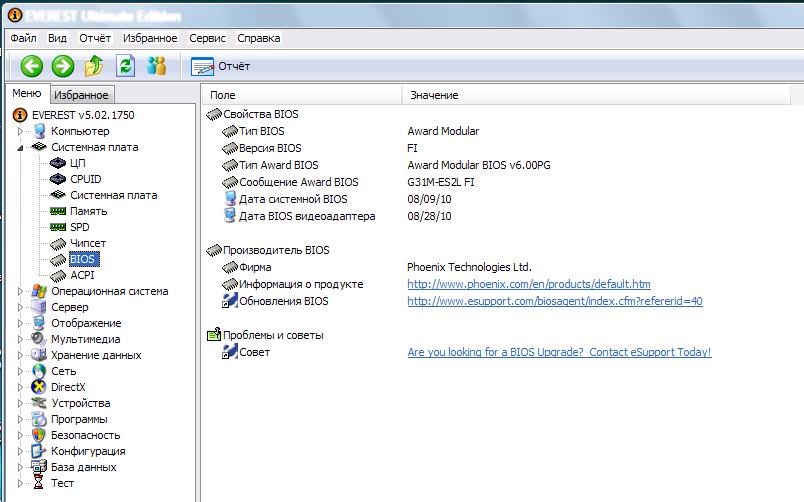Click the Refresh toolbar icon
This screenshot has width=804, height=502.
[125, 66]
